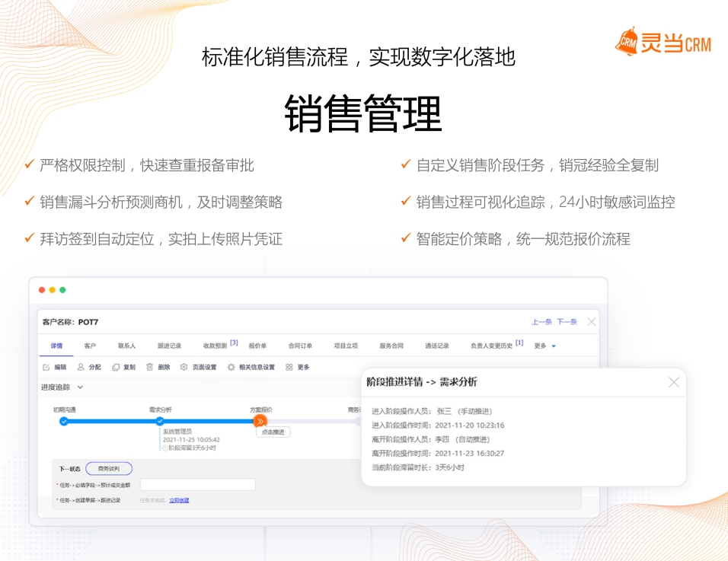Switch to the 跟进记录 tab

click(x=169, y=346)
